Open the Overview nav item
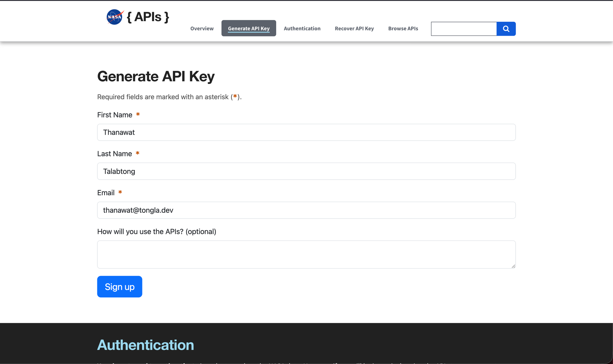The height and width of the screenshot is (364, 613). pyautogui.click(x=202, y=28)
